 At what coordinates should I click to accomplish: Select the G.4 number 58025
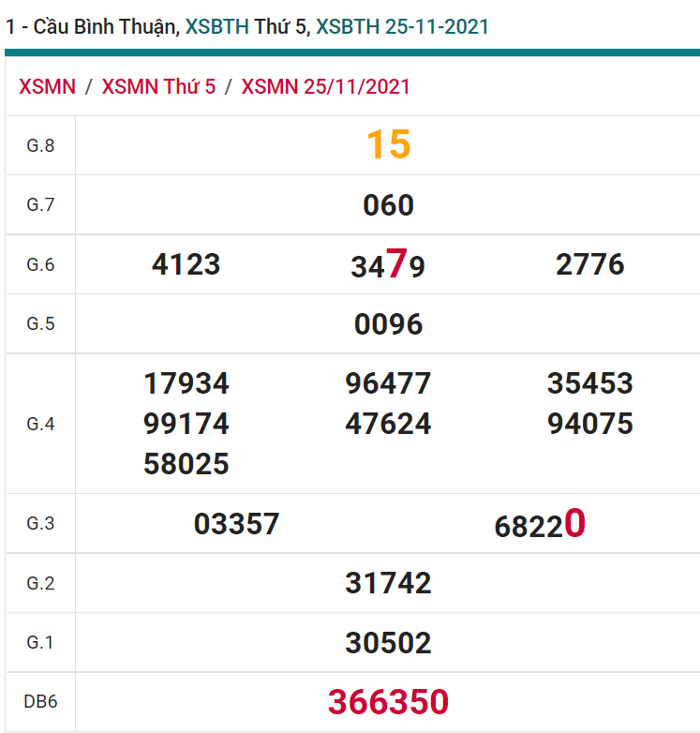(x=186, y=464)
